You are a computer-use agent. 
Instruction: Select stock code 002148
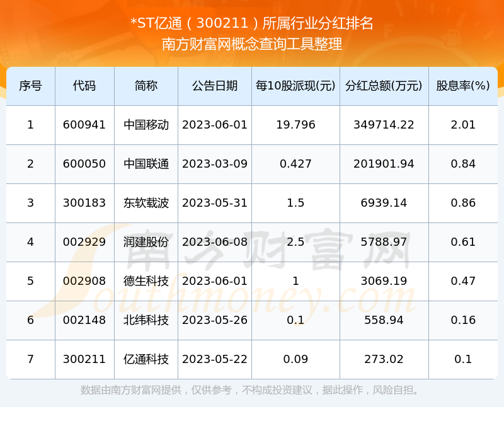pos(84,320)
